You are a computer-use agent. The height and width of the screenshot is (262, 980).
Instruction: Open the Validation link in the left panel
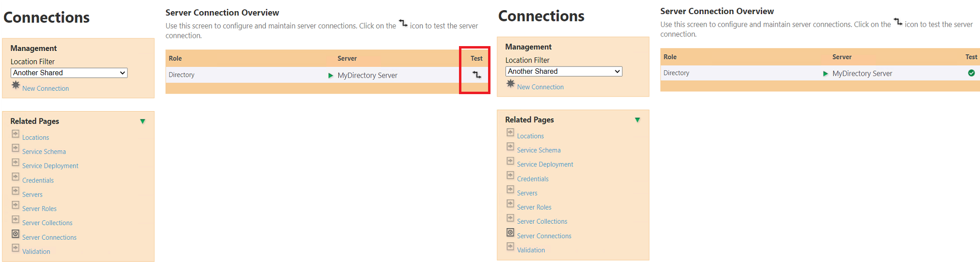click(36, 251)
